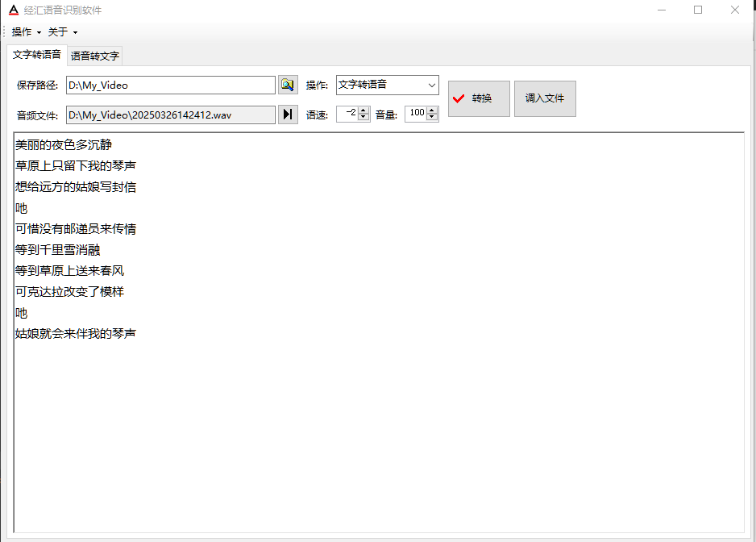This screenshot has width=756, height=542.
Task: Open the 关于 menu
Action: [61, 32]
